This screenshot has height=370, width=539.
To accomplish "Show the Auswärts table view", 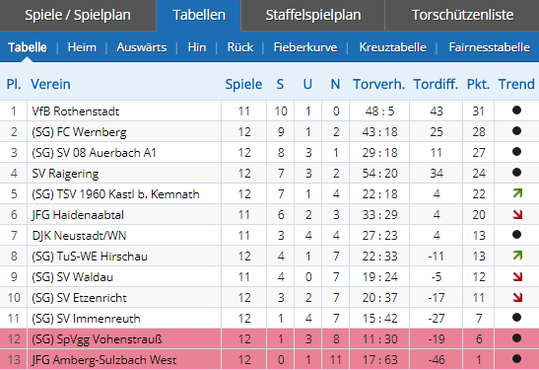I will tap(142, 47).
